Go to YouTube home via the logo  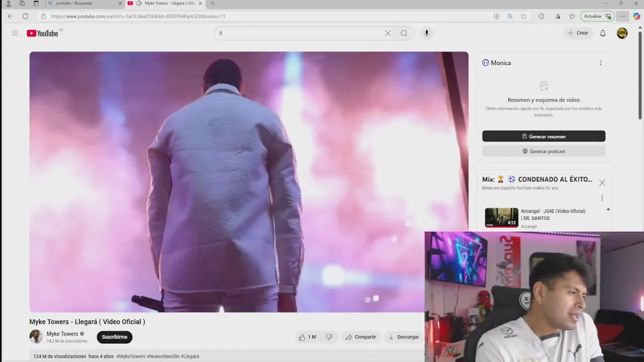coord(43,33)
